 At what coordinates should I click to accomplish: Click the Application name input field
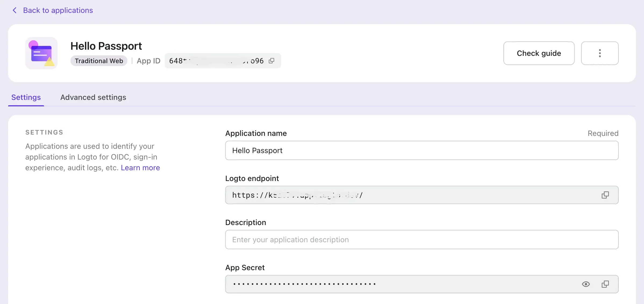422,150
